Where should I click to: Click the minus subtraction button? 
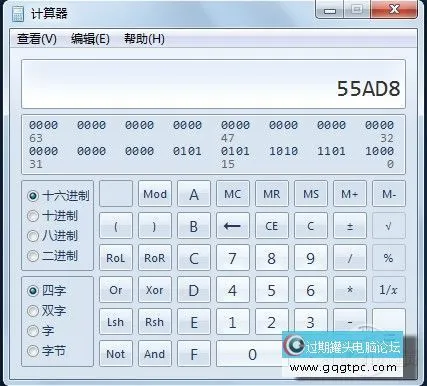tap(350, 320)
